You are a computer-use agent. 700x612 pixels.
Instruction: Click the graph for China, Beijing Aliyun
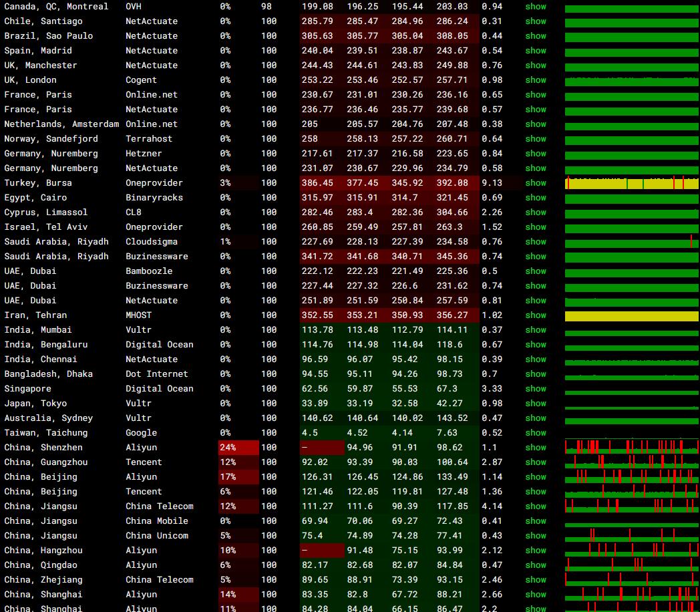pos(632,477)
